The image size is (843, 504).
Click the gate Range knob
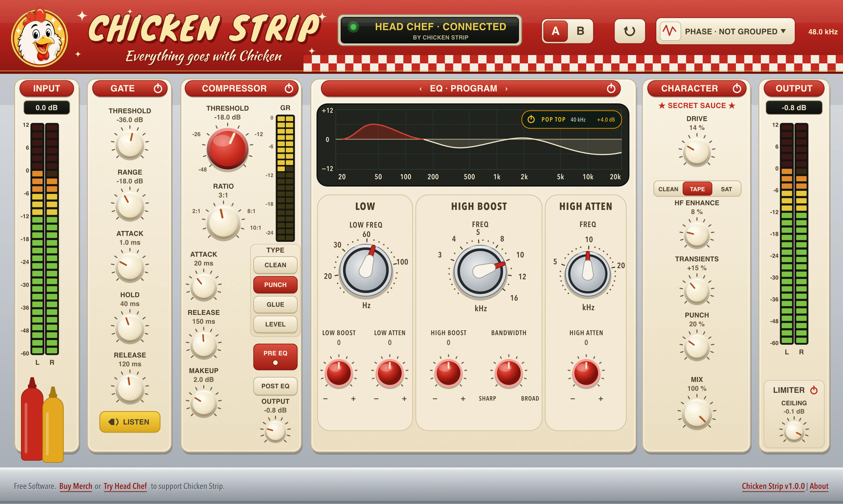click(130, 207)
